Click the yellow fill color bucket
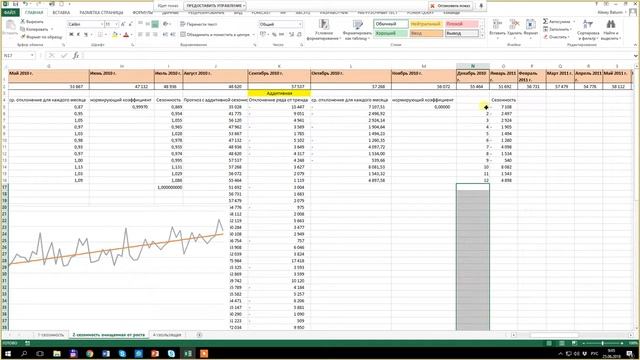 pyautogui.click(x=115, y=35)
